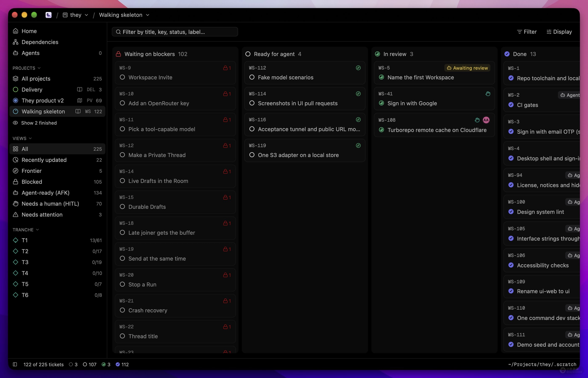Click the book icon beside Delivery project
588x378 pixels.
tap(79, 89)
